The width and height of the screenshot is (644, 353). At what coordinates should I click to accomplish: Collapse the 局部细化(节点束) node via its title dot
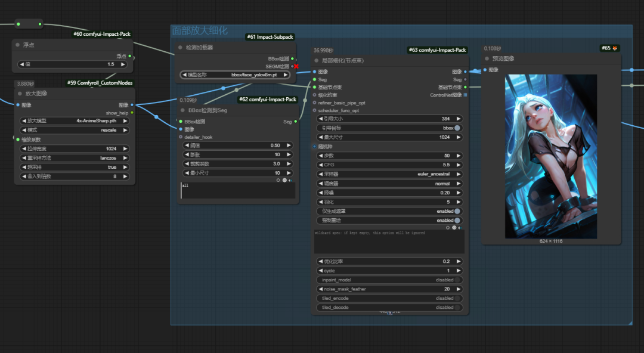(317, 61)
